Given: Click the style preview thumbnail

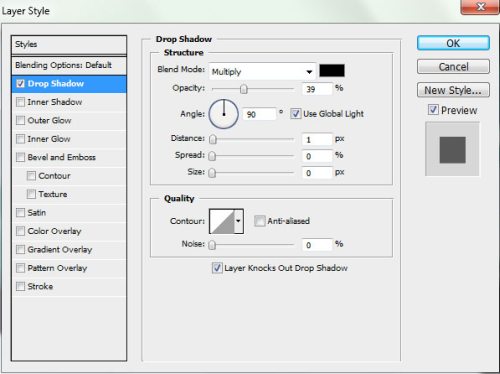Looking at the screenshot, I should [452, 149].
